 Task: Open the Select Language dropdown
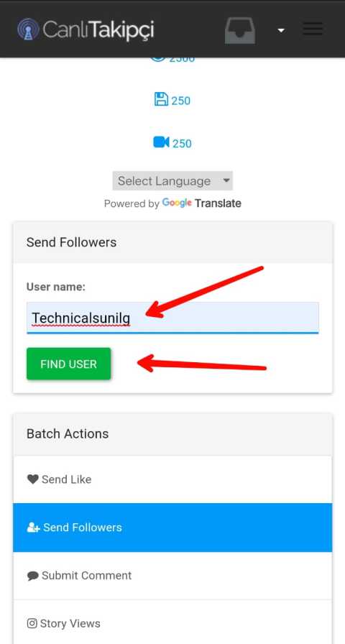click(172, 180)
